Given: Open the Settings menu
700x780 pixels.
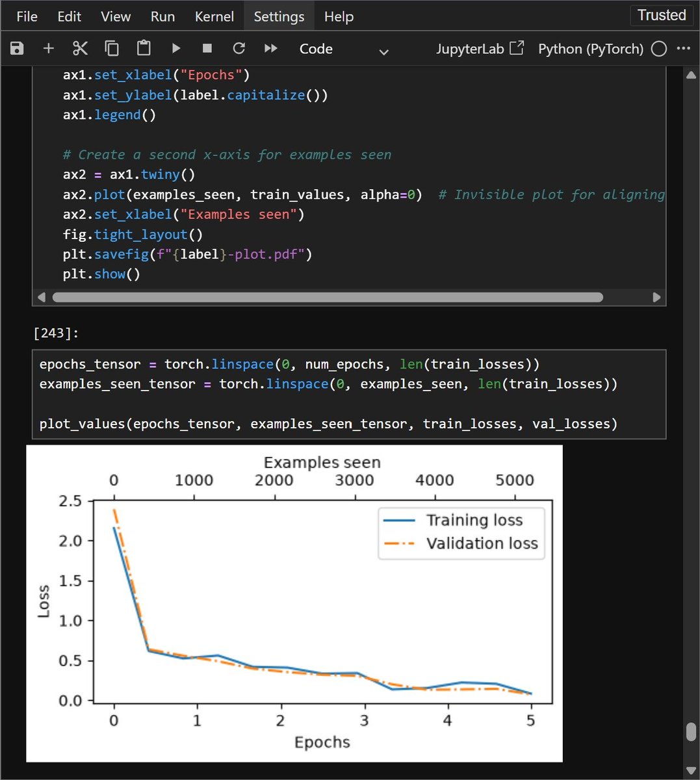Looking at the screenshot, I should pos(279,17).
